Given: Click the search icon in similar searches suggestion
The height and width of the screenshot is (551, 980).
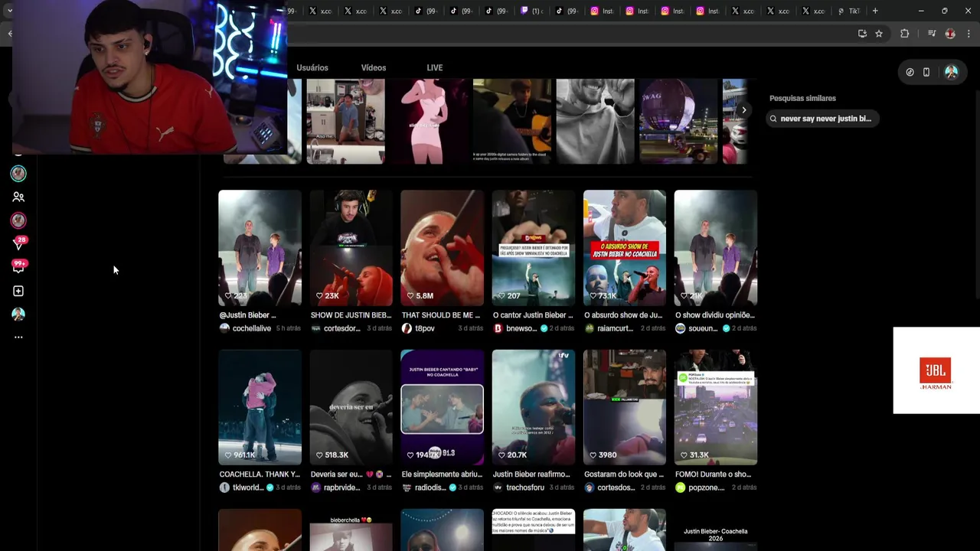Looking at the screenshot, I should pos(773,119).
